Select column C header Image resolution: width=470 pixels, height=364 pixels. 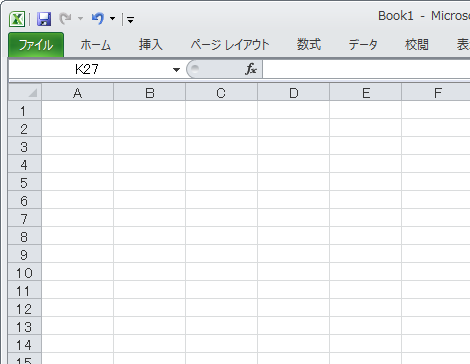point(222,92)
